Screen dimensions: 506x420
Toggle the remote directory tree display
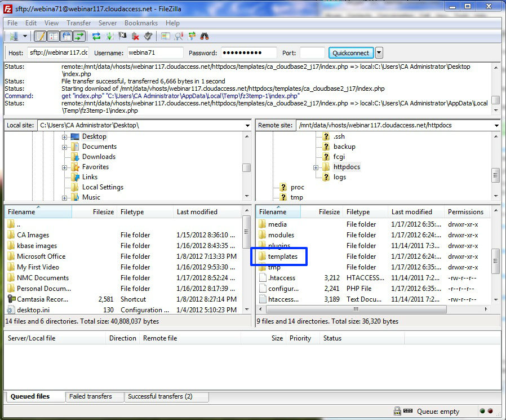66,36
